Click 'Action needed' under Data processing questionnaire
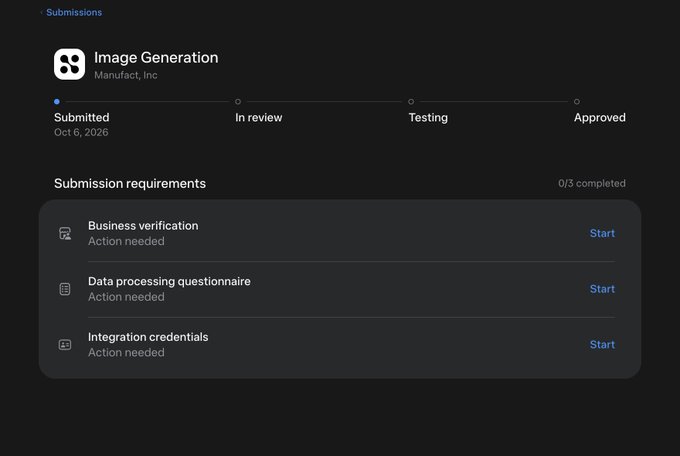This screenshot has height=456, width=680. (126, 297)
